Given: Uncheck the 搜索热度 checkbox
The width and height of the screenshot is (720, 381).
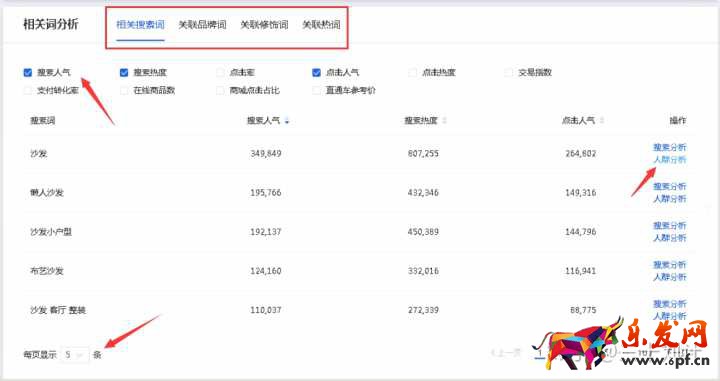Looking at the screenshot, I should [124, 73].
